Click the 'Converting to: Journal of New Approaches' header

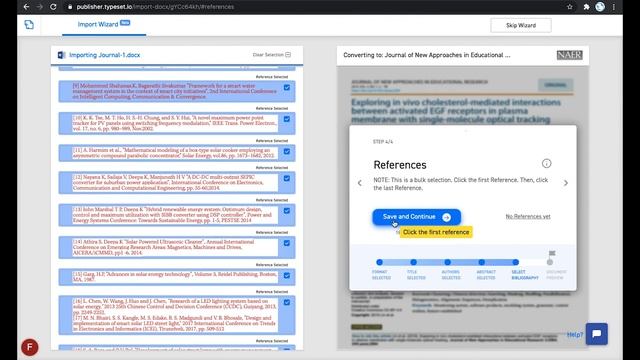click(x=427, y=55)
